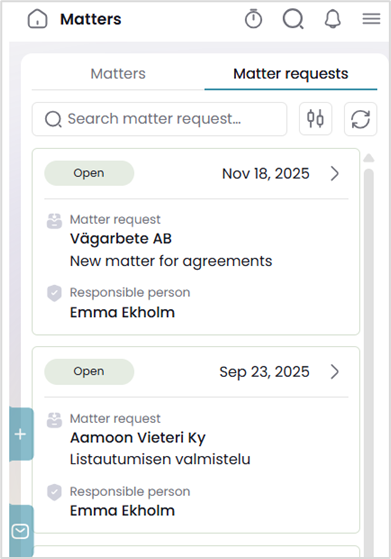
Task: Open the Aamoon Vieteri Ky request
Action: [x=138, y=437]
